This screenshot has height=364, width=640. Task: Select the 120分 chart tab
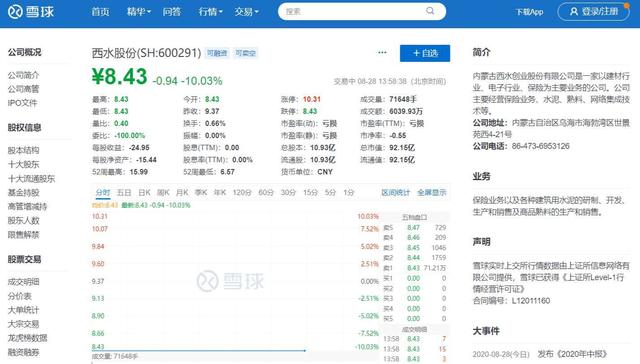[x=242, y=193]
